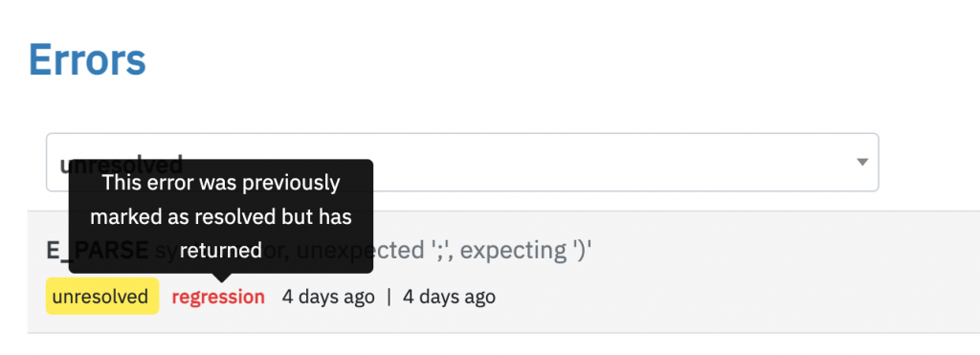The image size is (980, 355).
Task: Click the pipe separator between timestamps
Action: (x=389, y=297)
